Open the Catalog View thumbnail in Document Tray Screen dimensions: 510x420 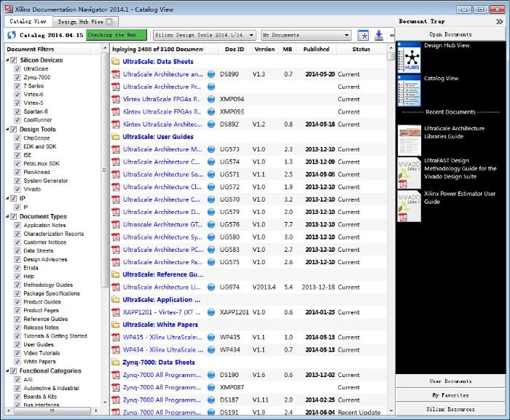(409, 90)
